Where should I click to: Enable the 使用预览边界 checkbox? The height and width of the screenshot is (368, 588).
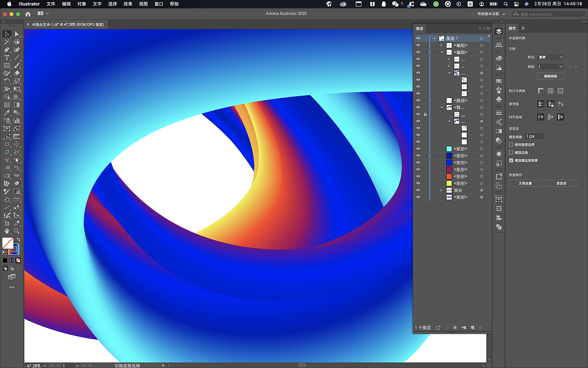[511, 144]
